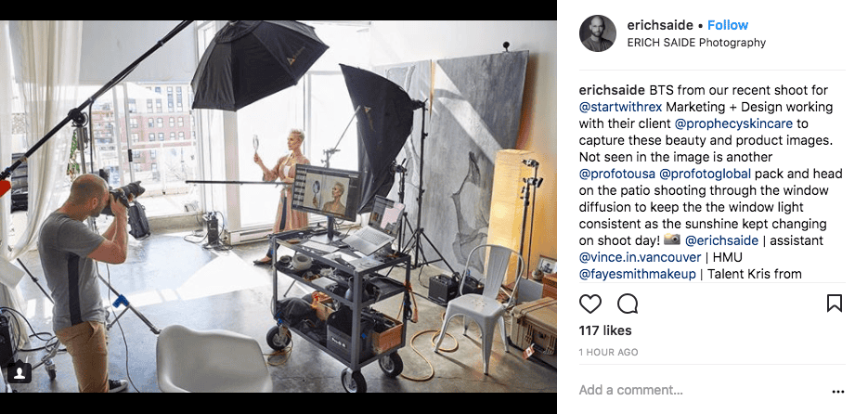This screenshot has height=414, width=868.
Task: Save post with the bookmark icon
Action: pyautogui.click(x=834, y=304)
